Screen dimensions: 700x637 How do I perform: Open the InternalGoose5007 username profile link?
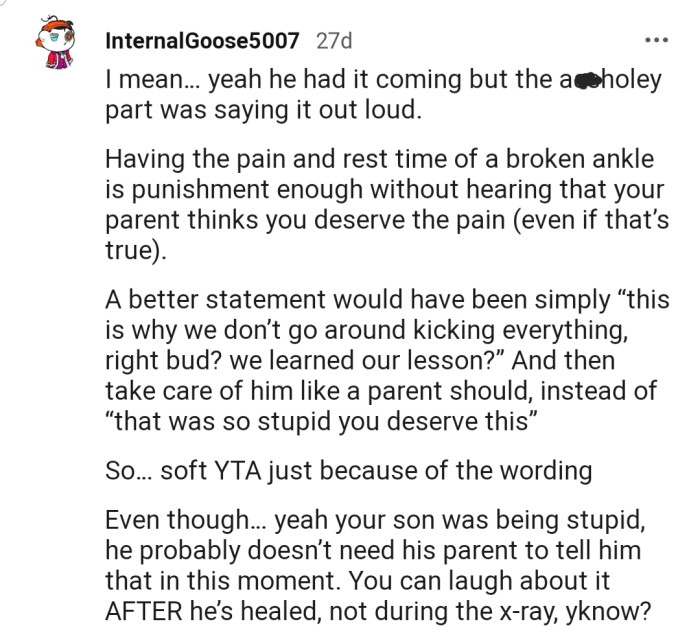pos(201,41)
